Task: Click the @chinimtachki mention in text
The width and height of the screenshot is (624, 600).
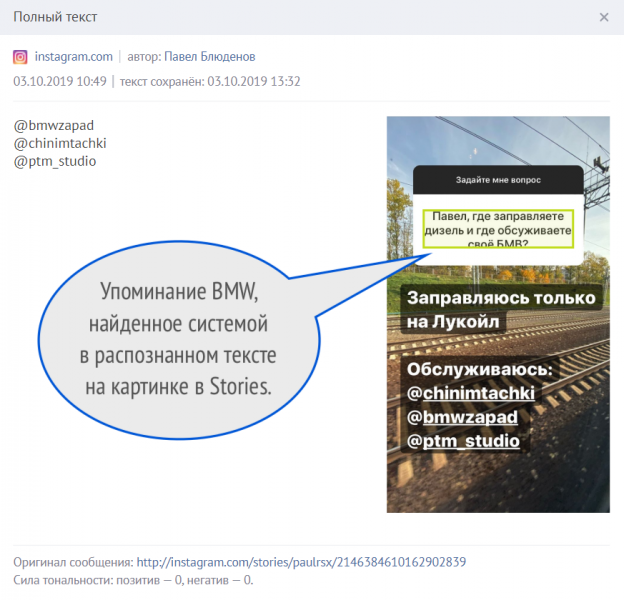Action: pos(60,143)
